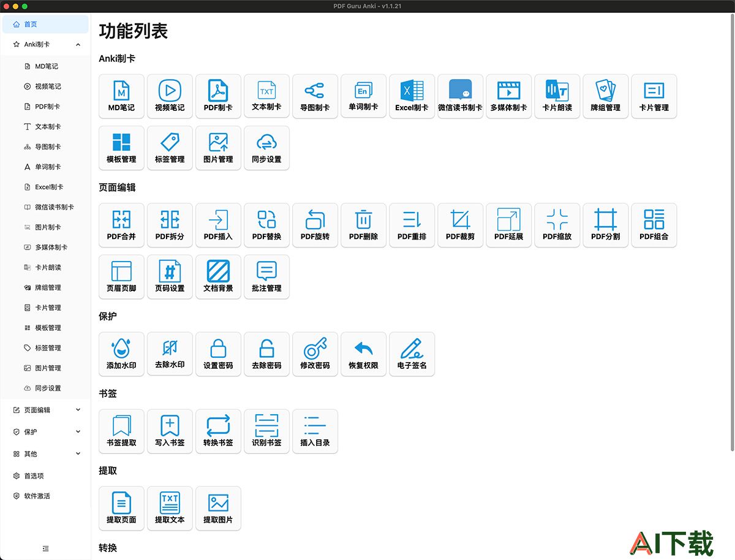Open the 视频笔记 tile

click(x=170, y=96)
